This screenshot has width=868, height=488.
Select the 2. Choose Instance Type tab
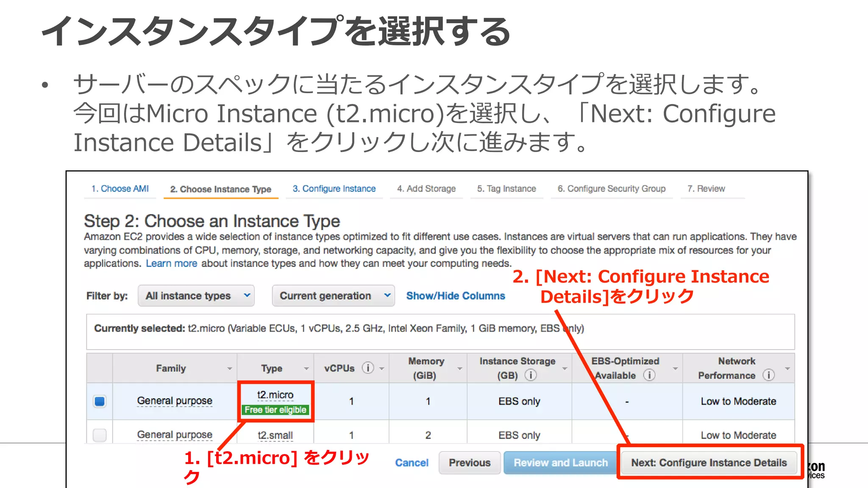click(x=221, y=189)
